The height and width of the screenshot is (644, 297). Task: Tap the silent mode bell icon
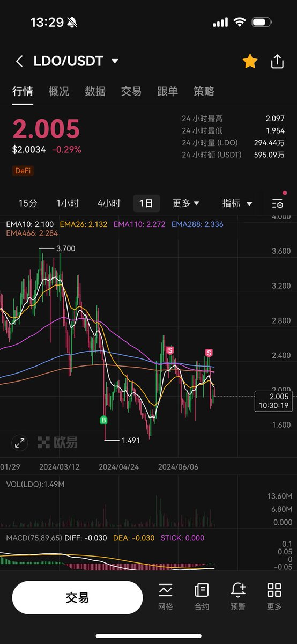coord(72,23)
